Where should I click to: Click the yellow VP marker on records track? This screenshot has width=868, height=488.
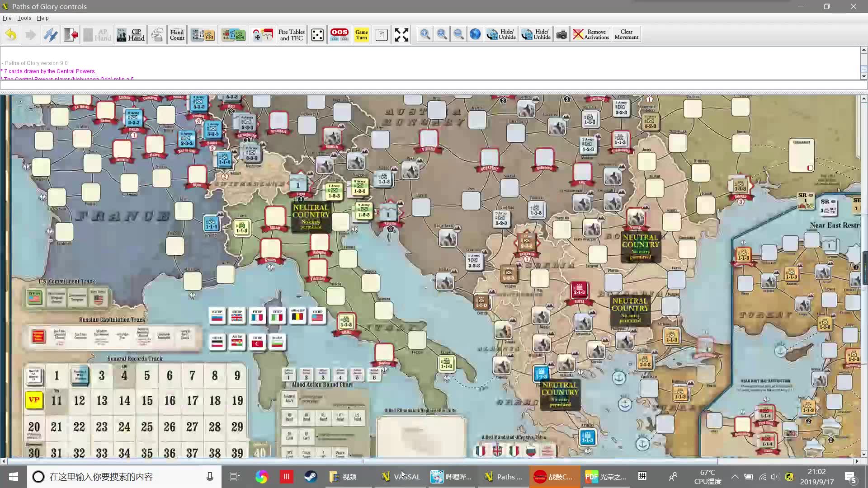coord(34,400)
